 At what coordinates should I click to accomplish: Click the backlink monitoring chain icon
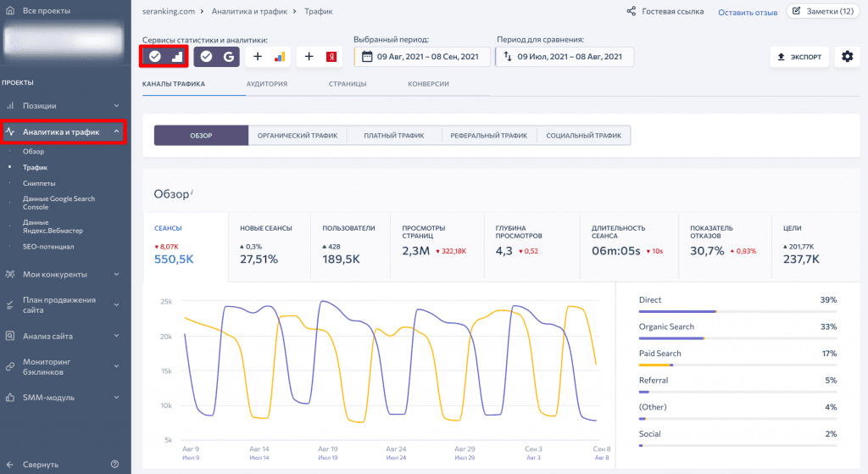click(10, 366)
